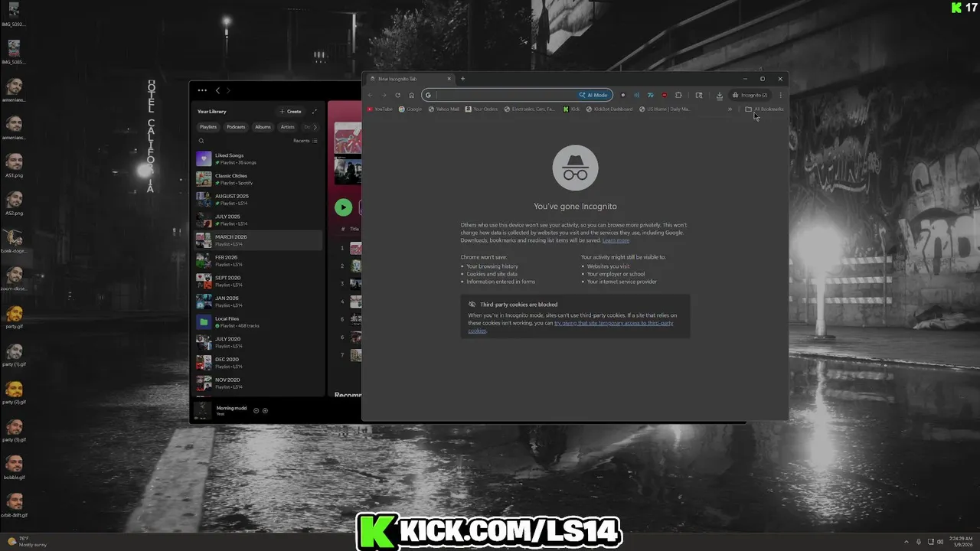Filter Spotify library by Podcasts

pyautogui.click(x=236, y=127)
